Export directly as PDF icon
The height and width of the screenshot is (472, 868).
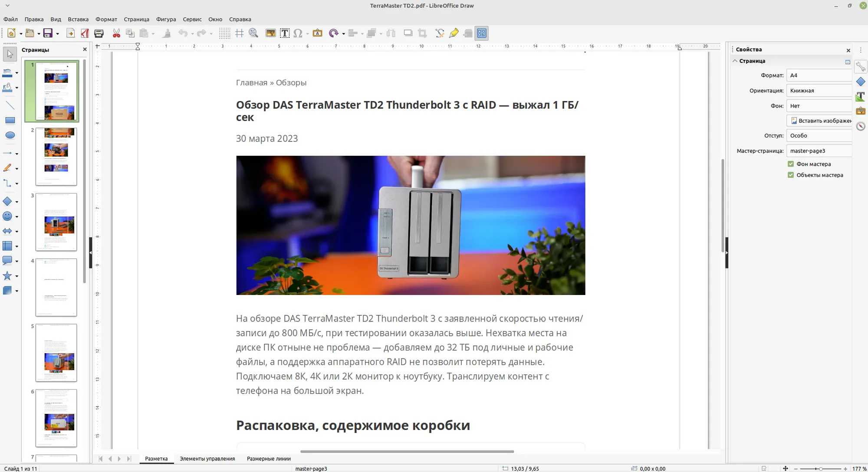(x=85, y=33)
